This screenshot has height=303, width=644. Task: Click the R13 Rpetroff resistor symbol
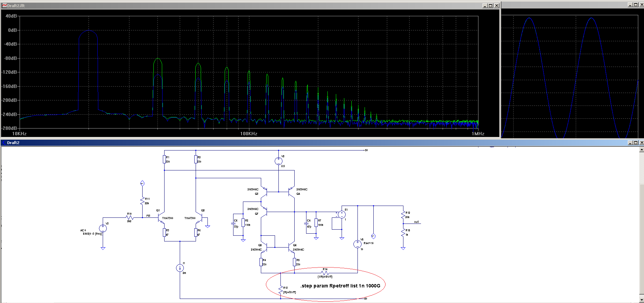tap(280, 290)
